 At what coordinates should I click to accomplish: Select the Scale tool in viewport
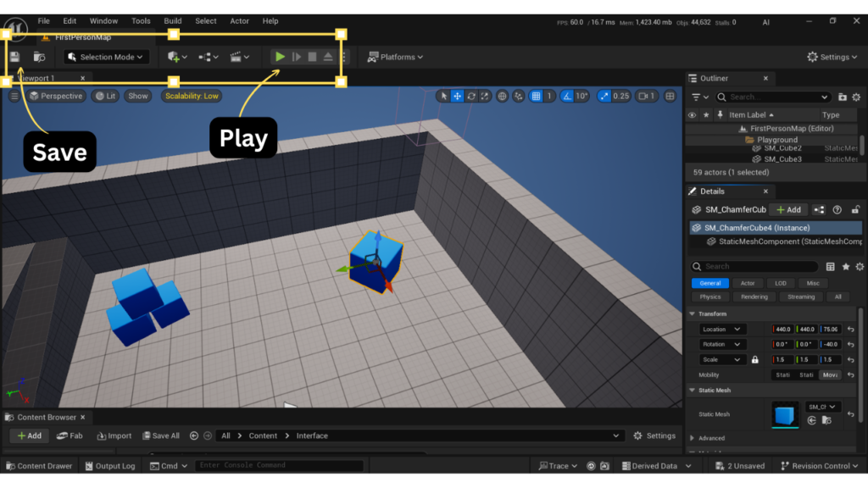[485, 97]
